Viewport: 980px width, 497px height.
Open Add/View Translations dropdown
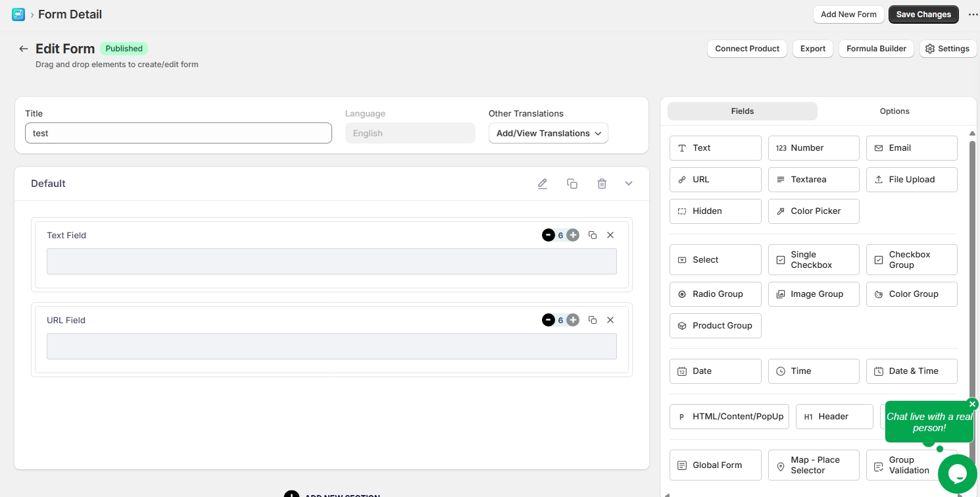(x=549, y=133)
